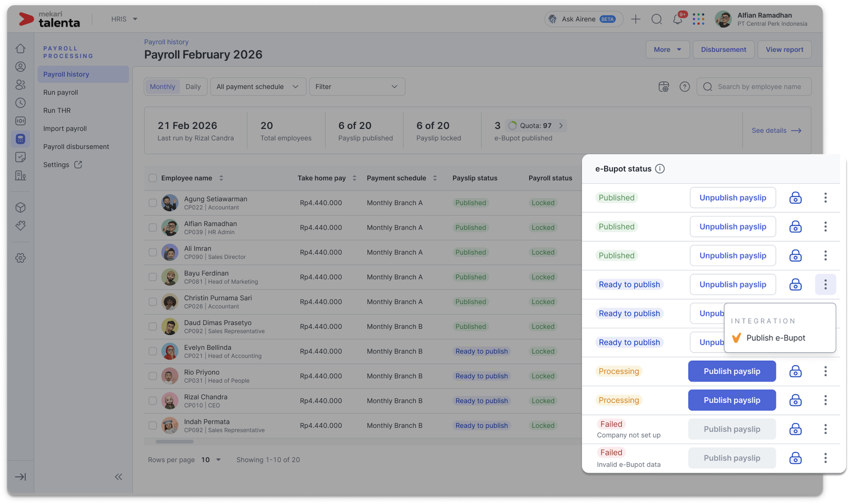Check the box beside Rio Priyono
Screen dimensions: 848x504
[153, 376]
